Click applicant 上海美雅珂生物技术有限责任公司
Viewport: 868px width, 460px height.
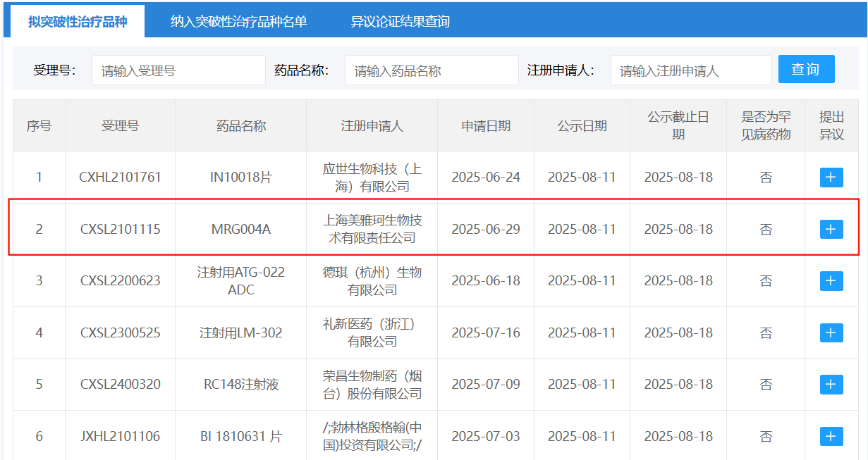coord(372,229)
